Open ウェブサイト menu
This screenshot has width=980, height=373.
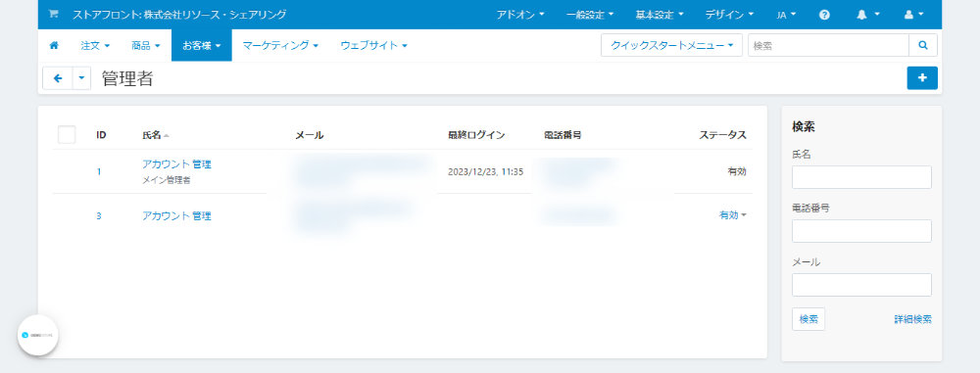[x=373, y=46]
